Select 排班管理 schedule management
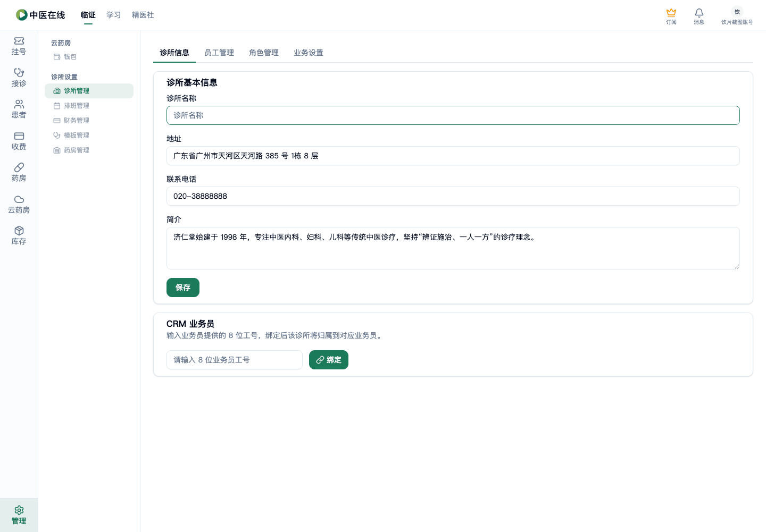 click(89, 106)
